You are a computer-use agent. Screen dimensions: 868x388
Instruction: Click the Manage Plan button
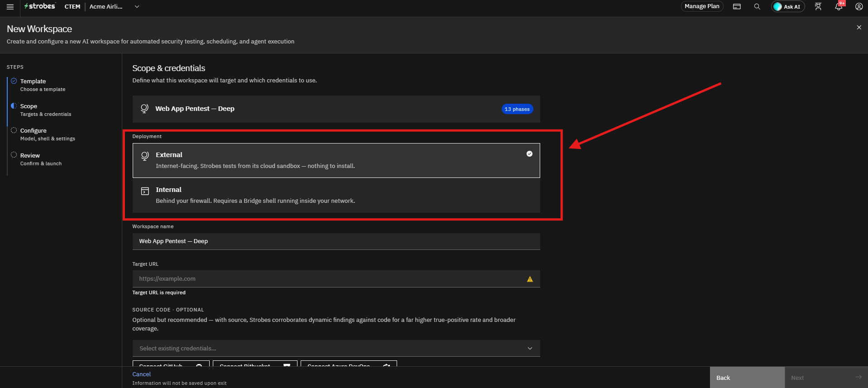pyautogui.click(x=702, y=6)
